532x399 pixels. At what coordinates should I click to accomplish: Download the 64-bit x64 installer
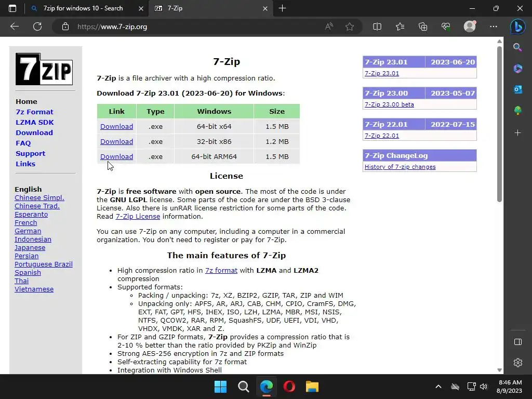click(x=116, y=127)
